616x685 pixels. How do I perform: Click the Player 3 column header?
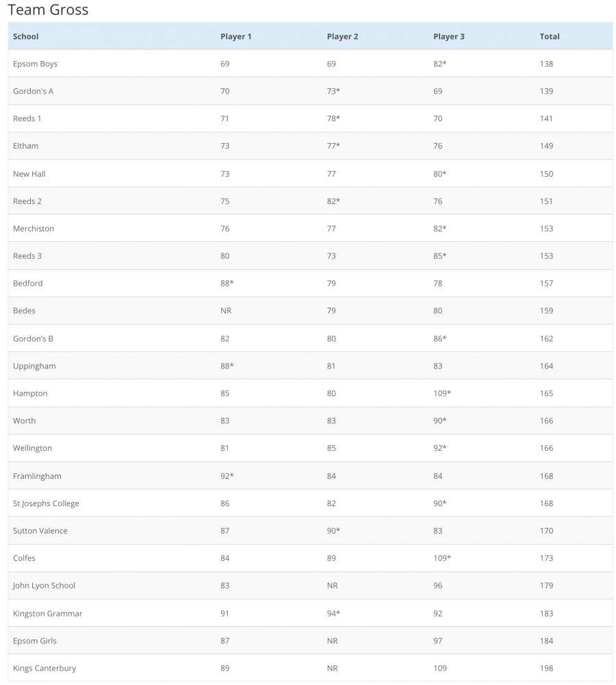(449, 36)
